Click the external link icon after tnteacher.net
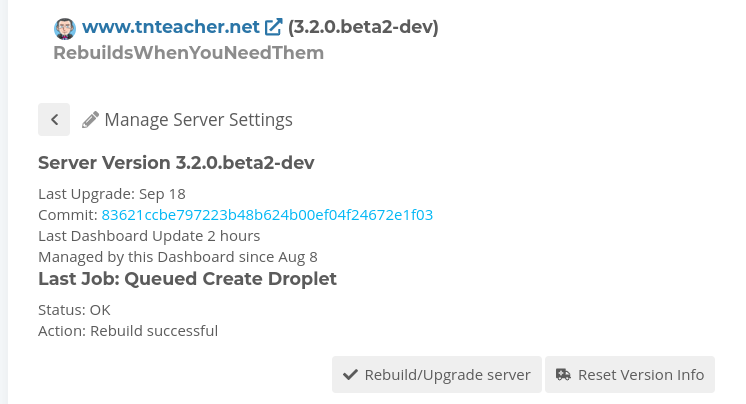746x404 pixels. point(273,28)
